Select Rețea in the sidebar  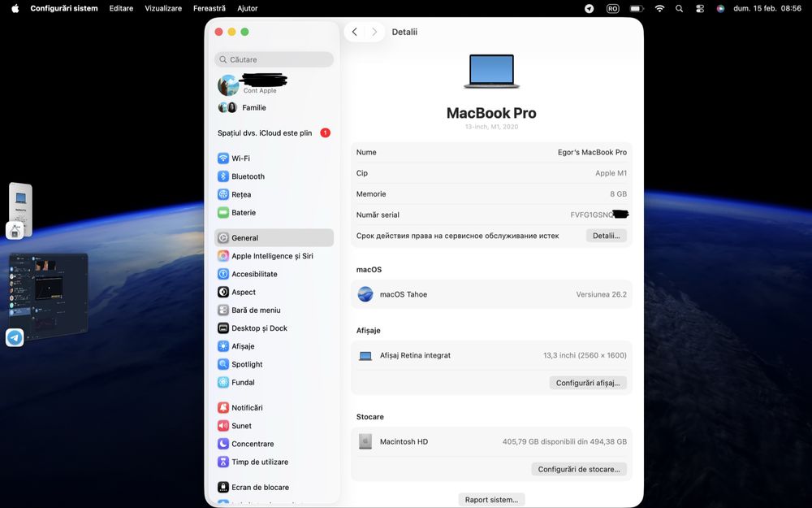click(274, 194)
